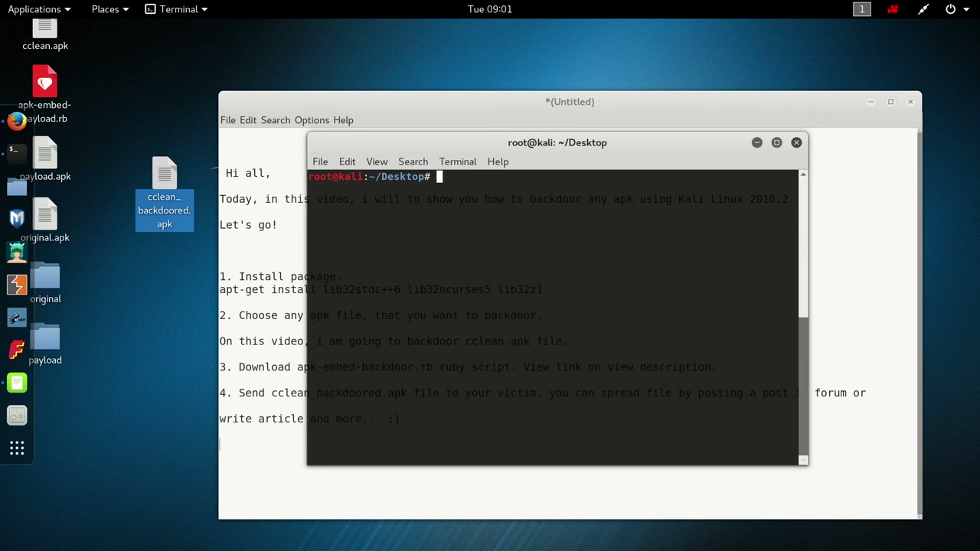This screenshot has height=551, width=980.
Task: Open the Terminal app menu in top bar
Action: [x=175, y=9]
